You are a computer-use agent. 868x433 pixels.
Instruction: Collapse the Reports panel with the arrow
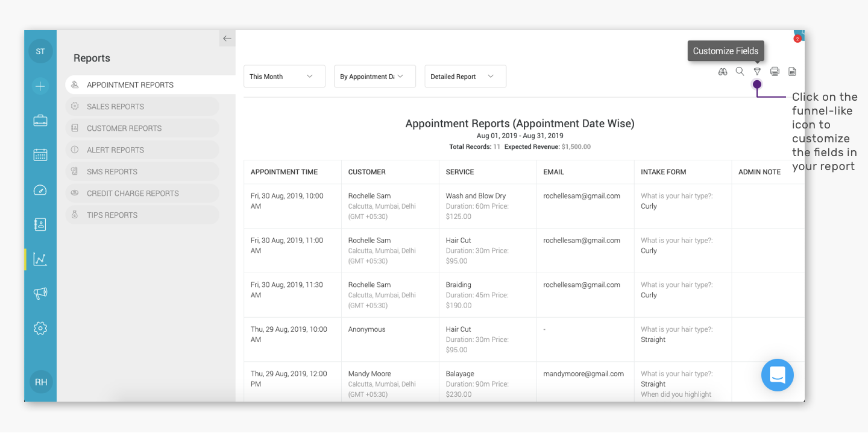coord(227,39)
